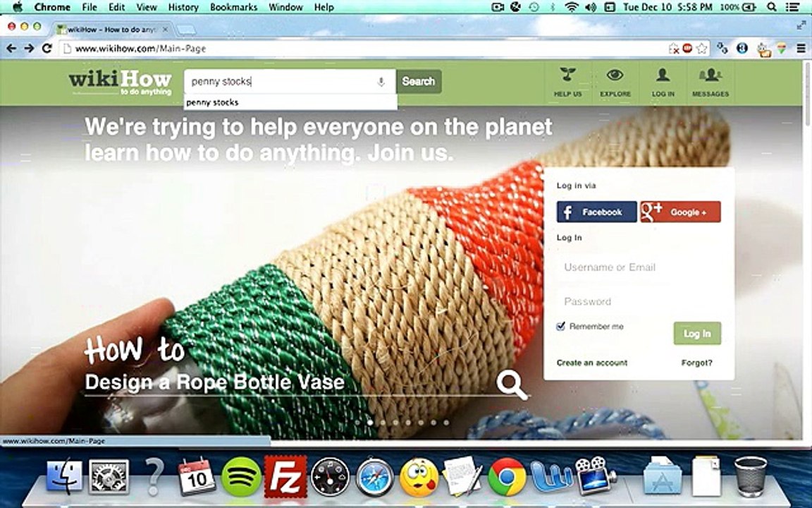Open Spotlight search in the menu bar
The height and width of the screenshot is (508, 812).
pyautogui.click(x=772, y=7)
